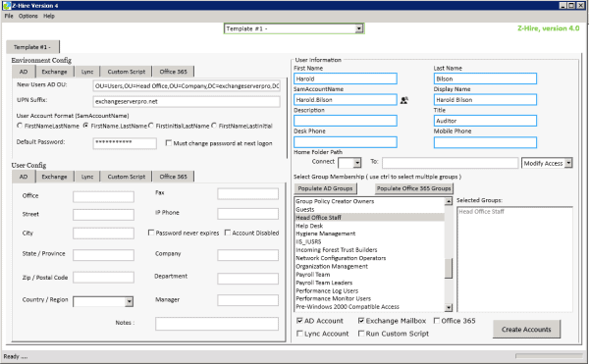Click the Mobile Phone field
The height and width of the screenshot is (364, 589).
point(485,142)
